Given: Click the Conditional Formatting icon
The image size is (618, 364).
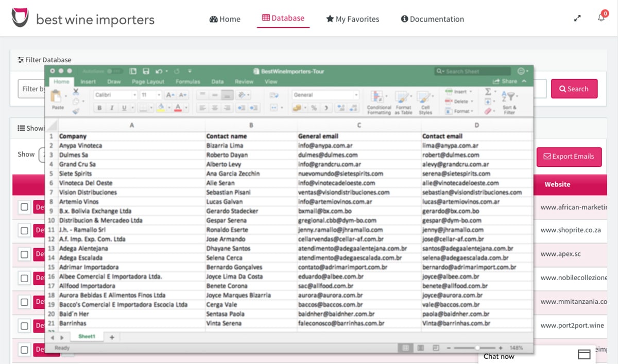Looking at the screenshot, I should click(379, 98).
